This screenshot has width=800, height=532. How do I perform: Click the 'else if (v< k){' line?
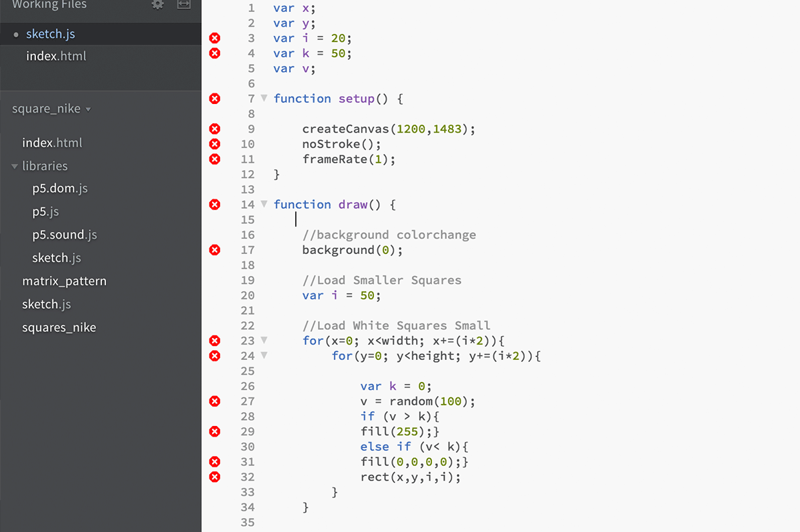[415, 447]
